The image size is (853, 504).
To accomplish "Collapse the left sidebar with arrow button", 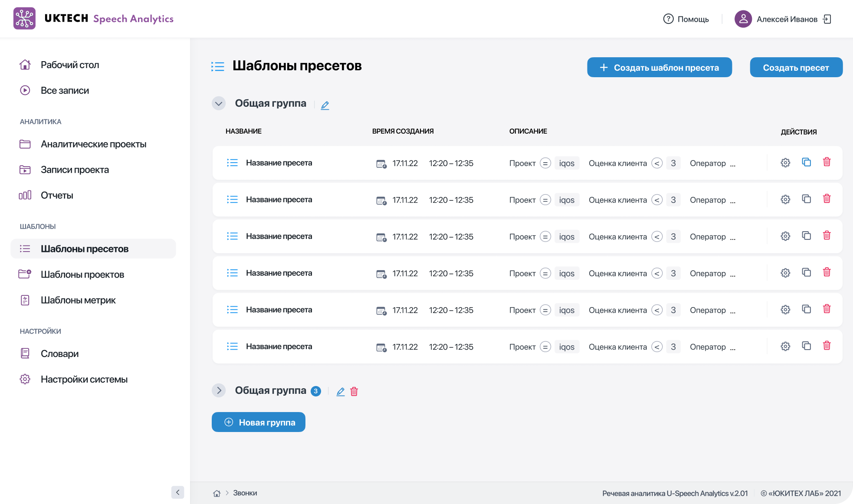I will coord(177,492).
